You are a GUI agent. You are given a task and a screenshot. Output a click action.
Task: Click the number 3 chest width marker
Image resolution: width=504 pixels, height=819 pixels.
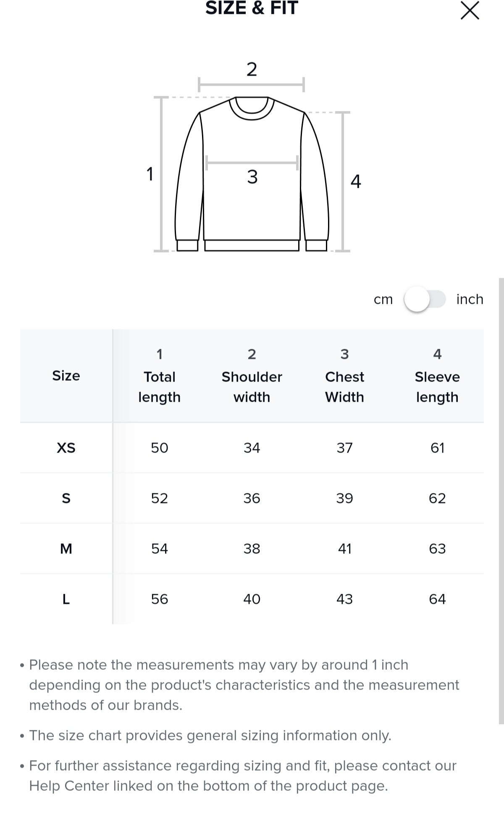[x=252, y=177]
